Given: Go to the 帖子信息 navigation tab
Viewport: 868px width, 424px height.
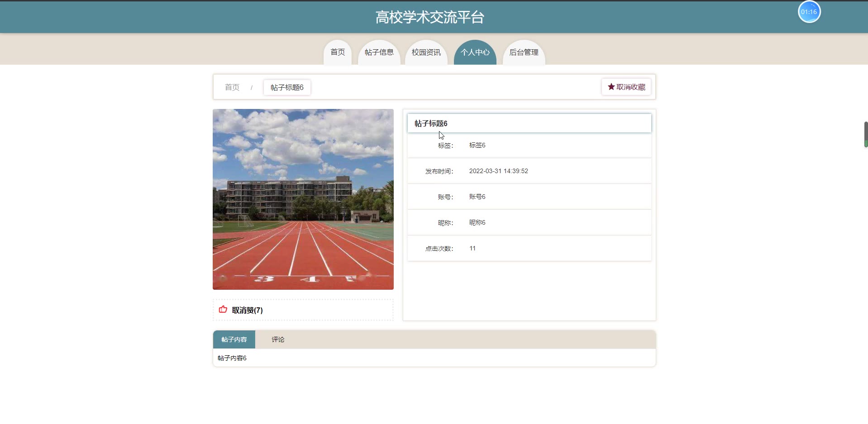Looking at the screenshot, I should coord(379,52).
